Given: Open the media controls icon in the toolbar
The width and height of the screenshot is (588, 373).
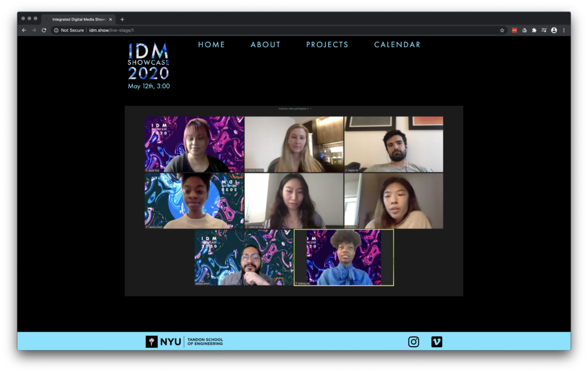Looking at the screenshot, I should 544,30.
